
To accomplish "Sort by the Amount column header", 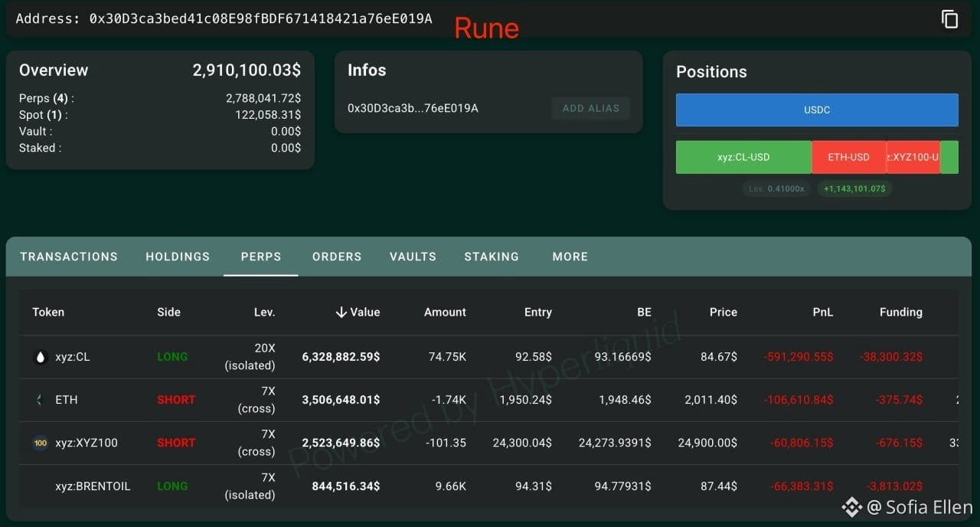I will click(x=445, y=312).
